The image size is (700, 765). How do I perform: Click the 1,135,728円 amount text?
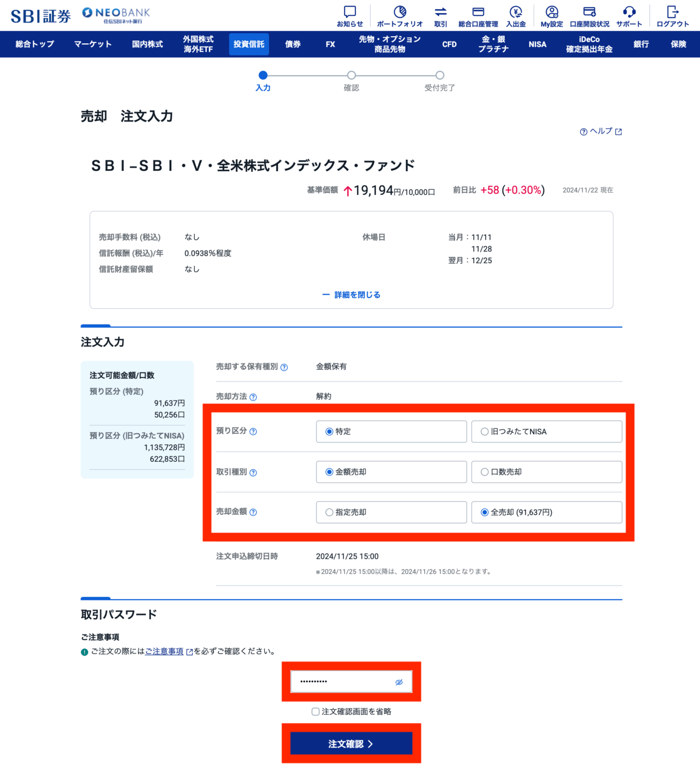pyautogui.click(x=165, y=448)
